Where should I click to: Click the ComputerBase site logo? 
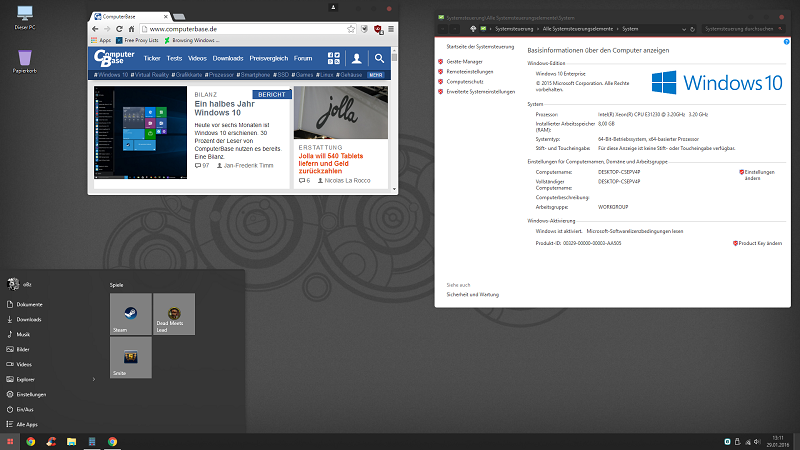point(114,58)
